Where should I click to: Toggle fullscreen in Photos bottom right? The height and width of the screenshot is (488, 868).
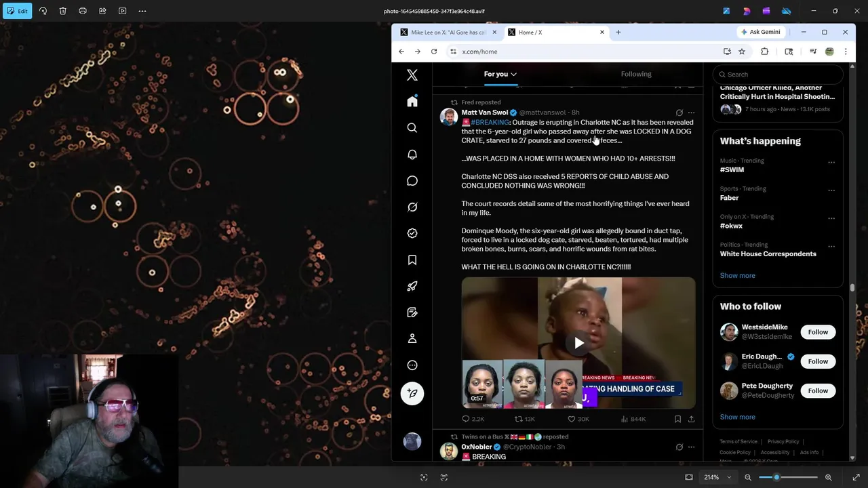coord(856,477)
